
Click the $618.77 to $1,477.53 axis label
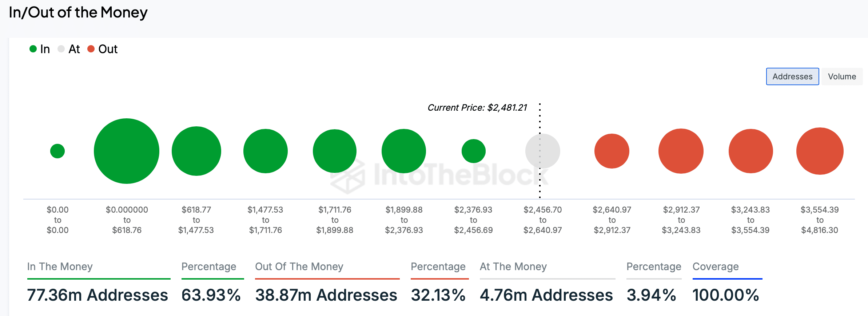196,220
